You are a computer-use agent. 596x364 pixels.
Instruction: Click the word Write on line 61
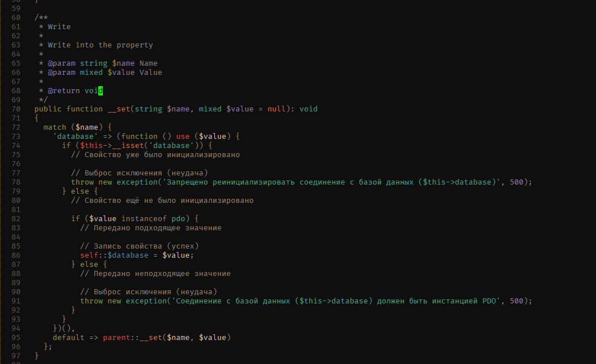coord(59,27)
